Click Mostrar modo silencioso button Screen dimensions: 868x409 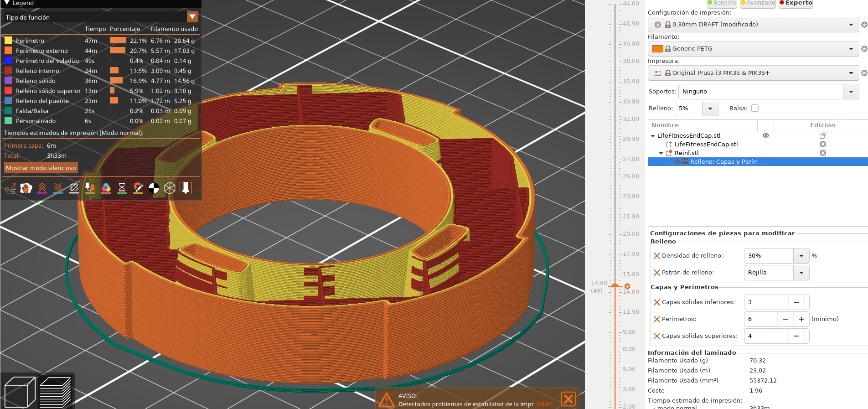click(x=41, y=168)
